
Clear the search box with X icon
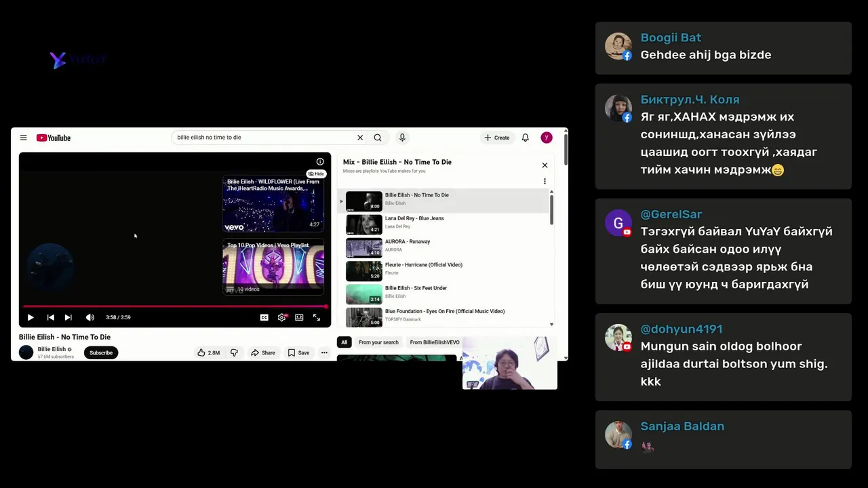click(360, 138)
